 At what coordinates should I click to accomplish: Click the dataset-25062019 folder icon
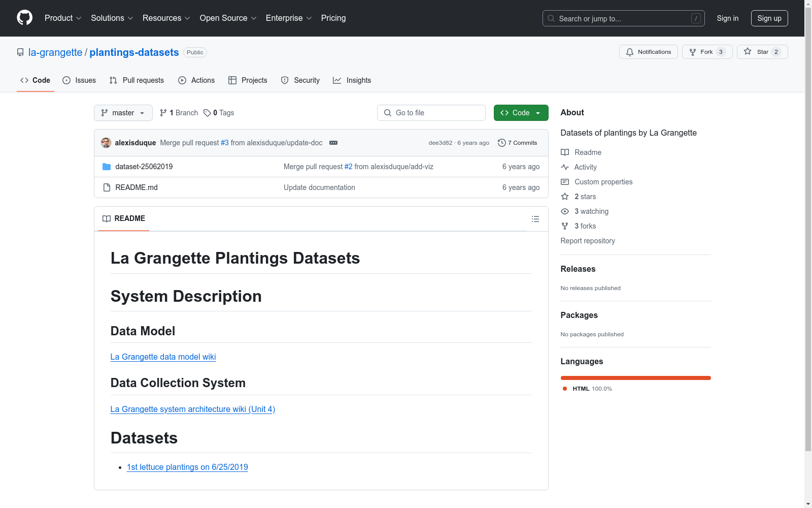(x=107, y=167)
